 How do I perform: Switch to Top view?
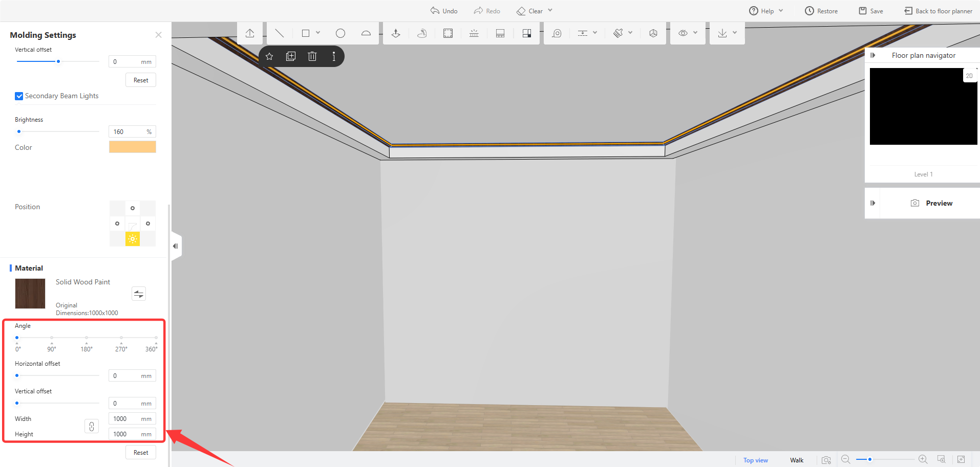756,460
